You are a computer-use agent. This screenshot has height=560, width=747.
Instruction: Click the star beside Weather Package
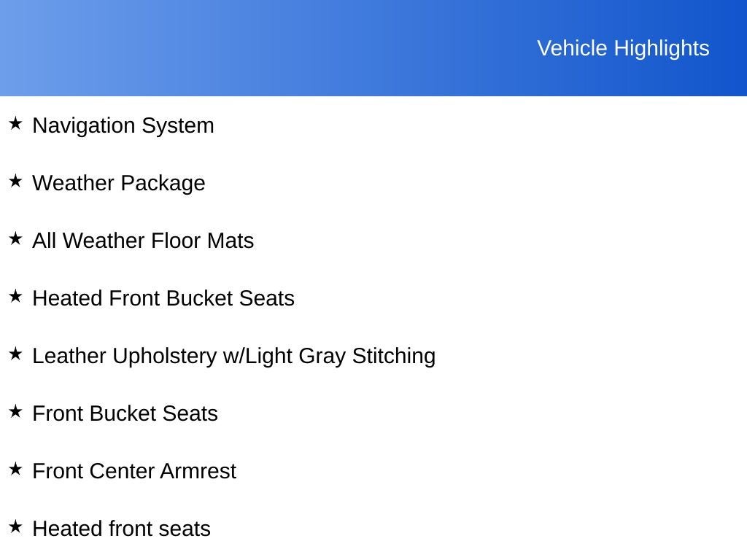(x=15, y=181)
